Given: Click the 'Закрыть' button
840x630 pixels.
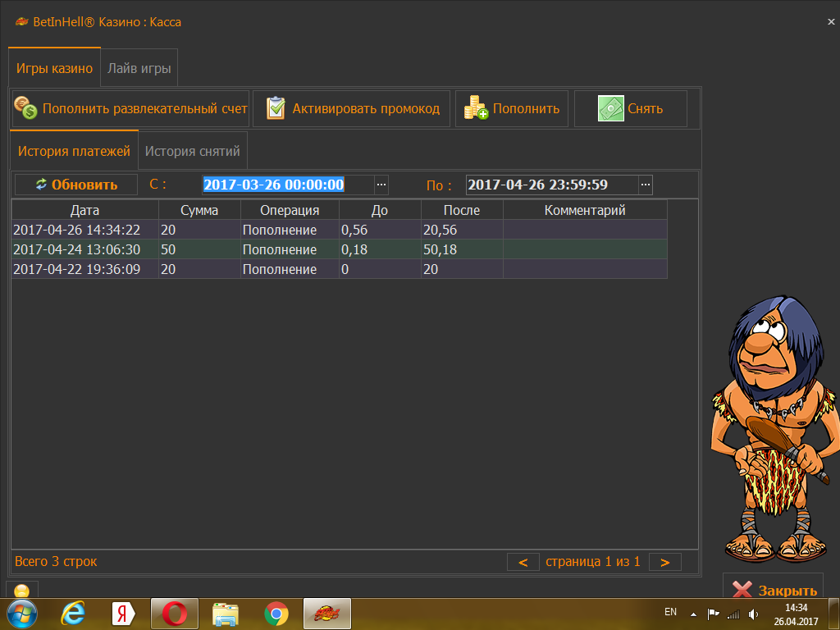Looking at the screenshot, I should [773, 587].
